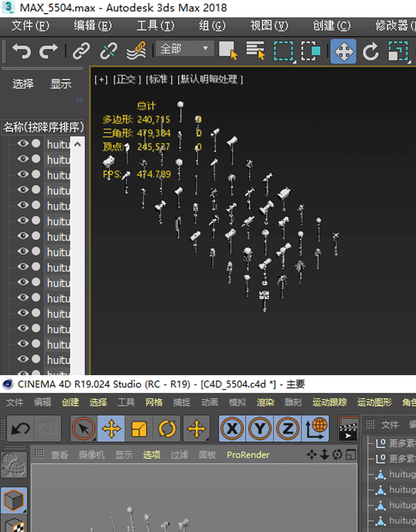Viewport: 416px width, 532px height.
Task: Toggle visibility eye of fourth huitu object
Action: tap(23, 190)
